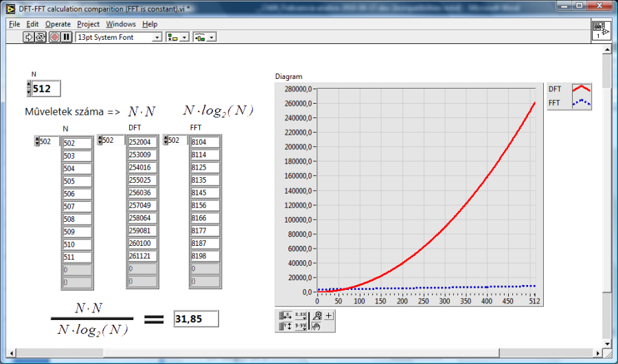Open the Help menu
This screenshot has width=618, height=364.
coord(150,24)
